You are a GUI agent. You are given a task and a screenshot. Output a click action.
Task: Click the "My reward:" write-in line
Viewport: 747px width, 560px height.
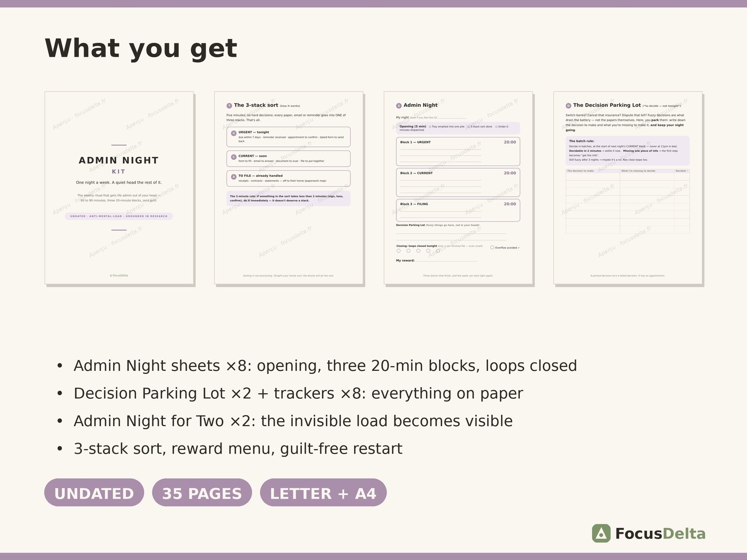coord(447,260)
